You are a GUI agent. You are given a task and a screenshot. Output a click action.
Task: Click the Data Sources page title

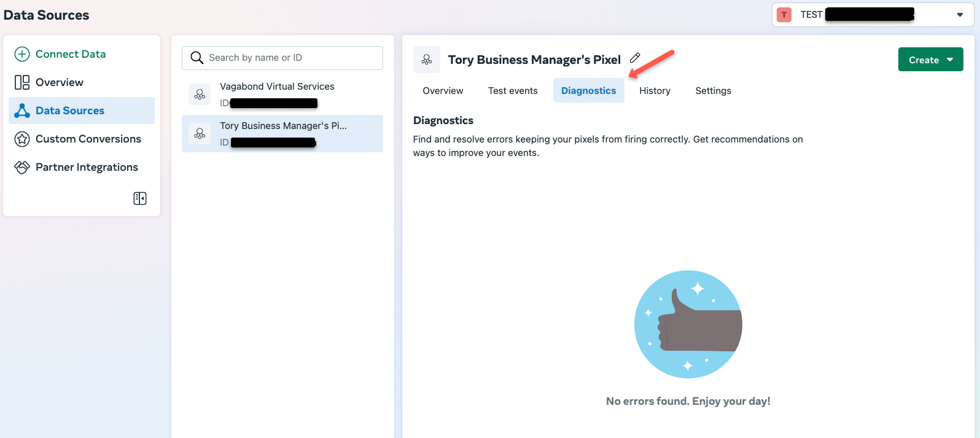[x=47, y=15]
